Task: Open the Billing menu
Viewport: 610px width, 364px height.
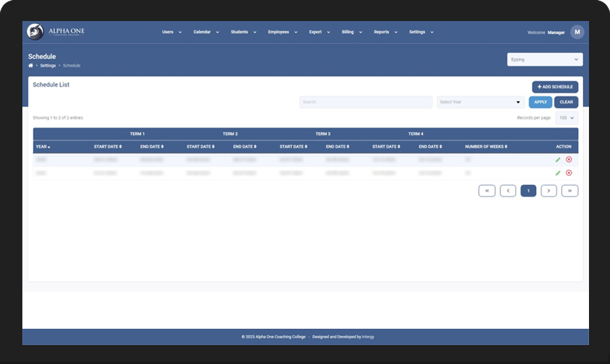Action: point(352,32)
